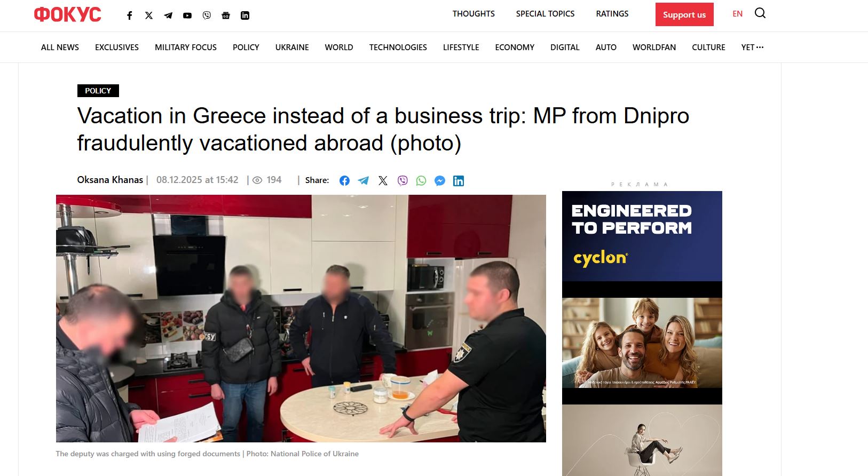Expand the YET more-categories menu

[752, 47]
